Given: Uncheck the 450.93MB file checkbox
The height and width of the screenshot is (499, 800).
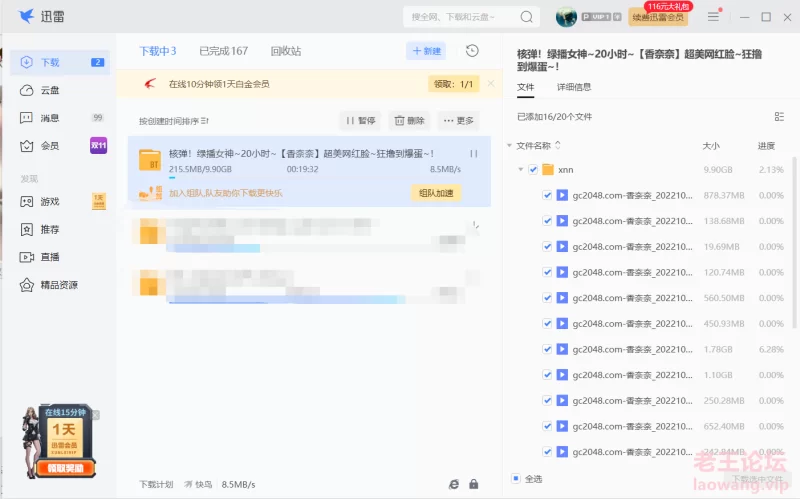Looking at the screenshot, I should (547, 323).
